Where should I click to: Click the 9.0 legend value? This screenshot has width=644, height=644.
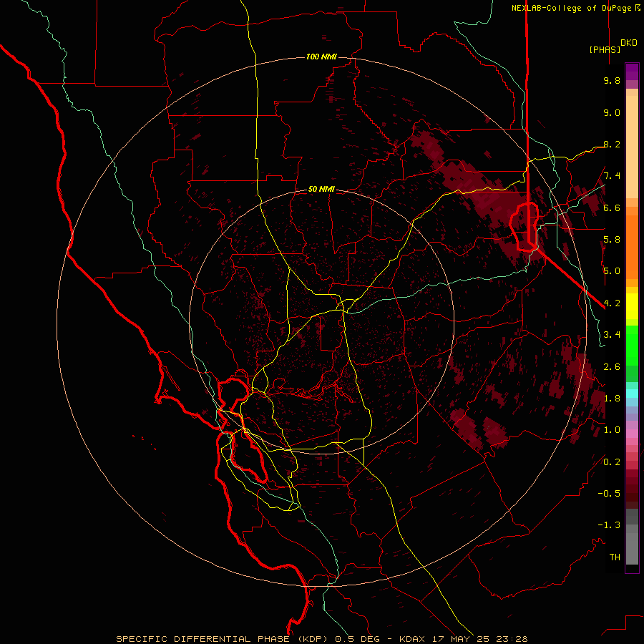612,112
